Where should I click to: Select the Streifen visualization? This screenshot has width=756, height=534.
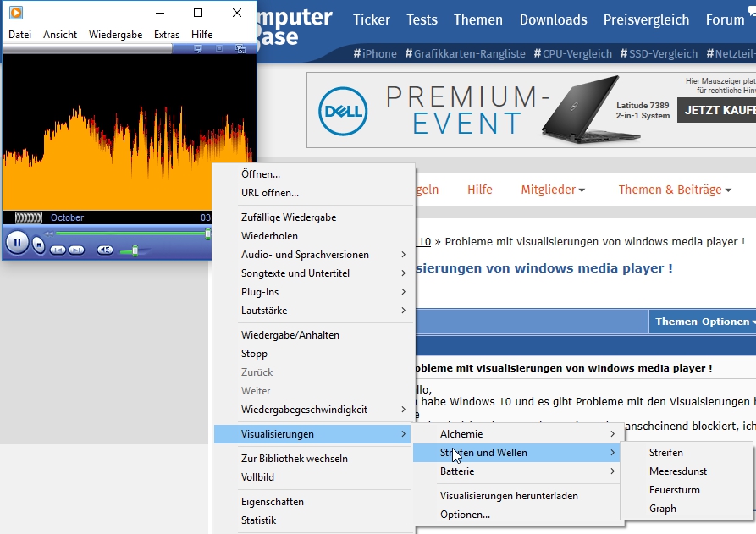(687, 453)
